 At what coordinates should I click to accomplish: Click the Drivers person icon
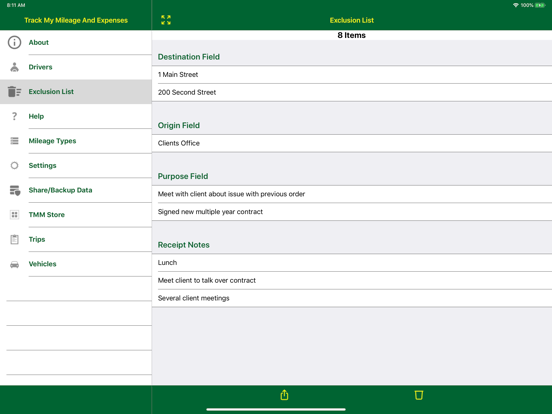14,67
